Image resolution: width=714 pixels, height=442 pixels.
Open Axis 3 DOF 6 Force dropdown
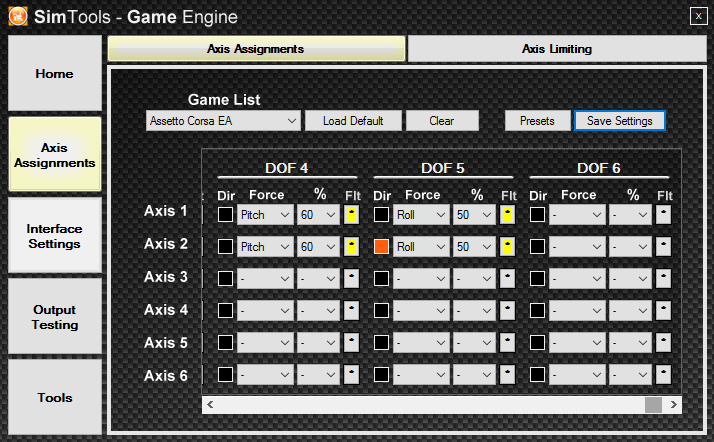point(577,278)
